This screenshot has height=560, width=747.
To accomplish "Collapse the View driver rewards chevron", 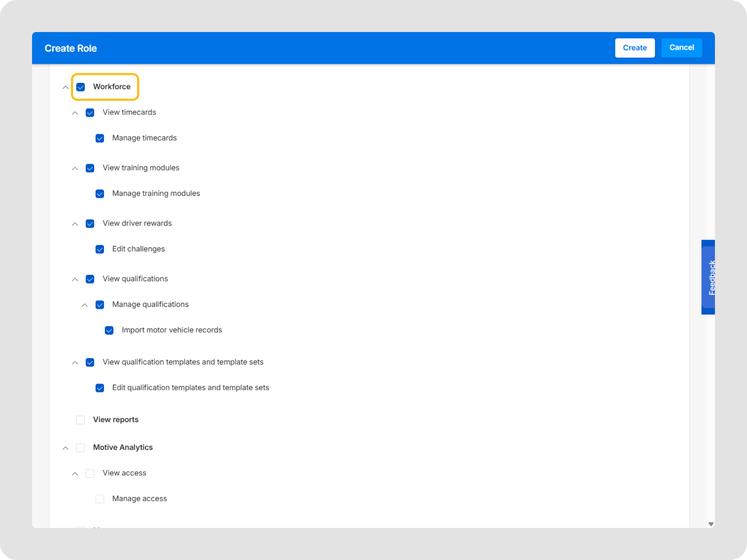I will [75, 224].
